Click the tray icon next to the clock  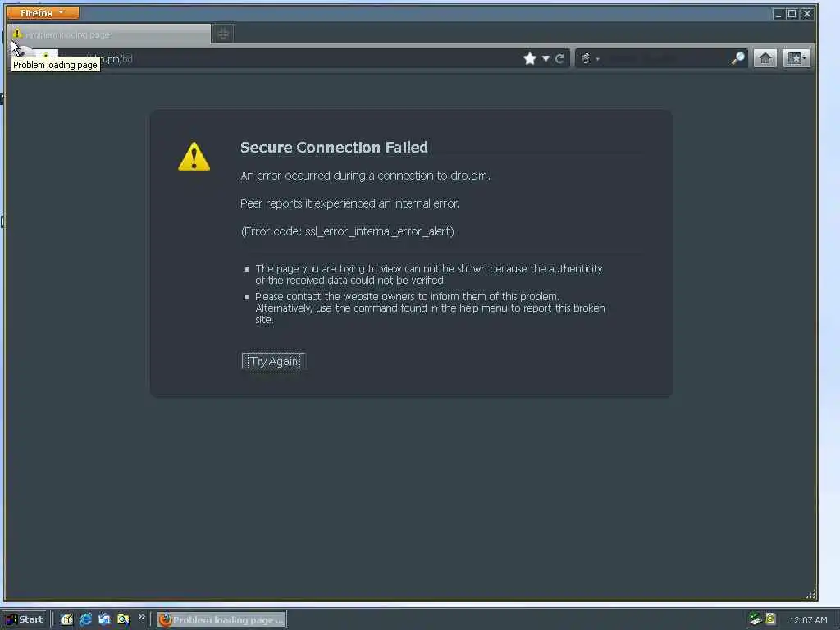770,619
